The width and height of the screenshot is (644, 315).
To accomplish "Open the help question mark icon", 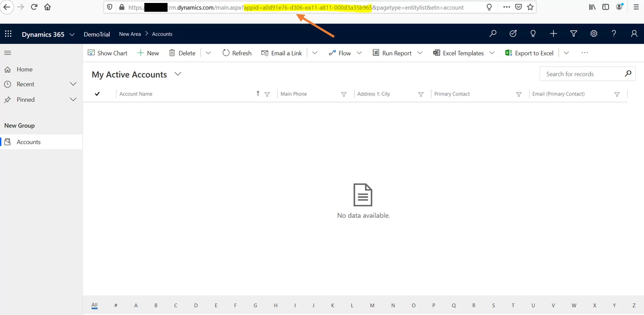I will [614, 34].
